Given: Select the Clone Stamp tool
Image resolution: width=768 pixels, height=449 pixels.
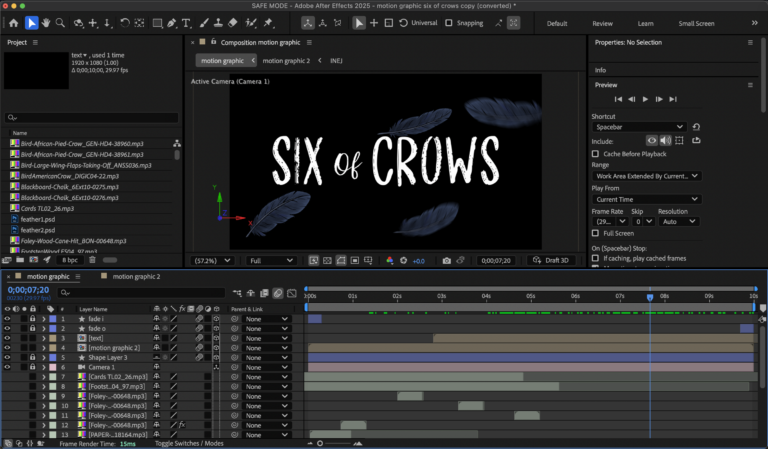Looking at the screenshot, I should coord(218,23).
